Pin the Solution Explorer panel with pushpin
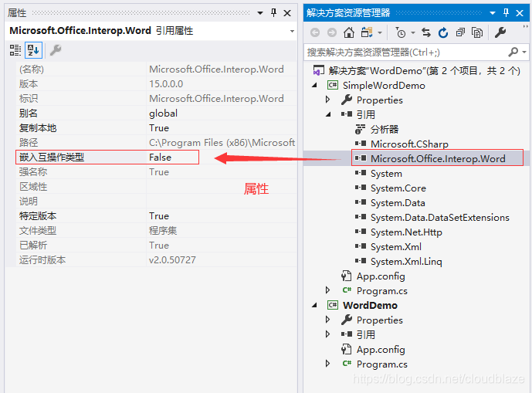Screen dimensions: 532x393 pos(507,13)
